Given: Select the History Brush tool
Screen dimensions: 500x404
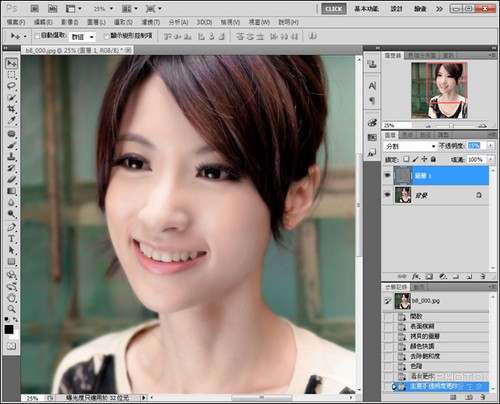Looking at the screenshot, I should [12, 168].
